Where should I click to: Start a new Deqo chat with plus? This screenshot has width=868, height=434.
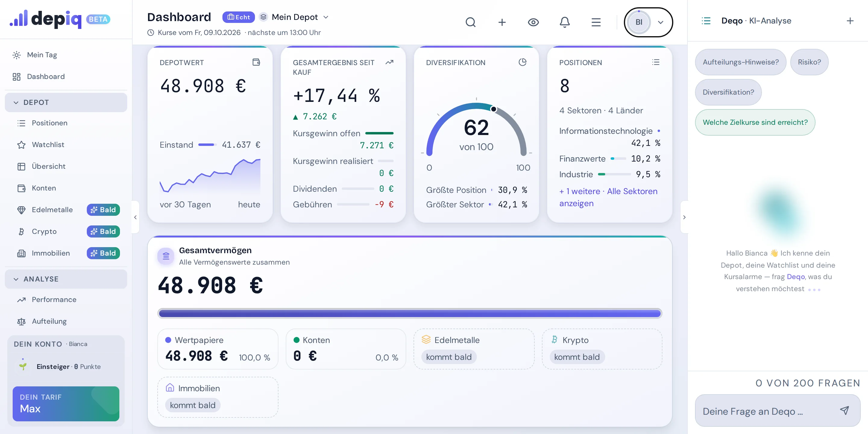pos(850,21)
